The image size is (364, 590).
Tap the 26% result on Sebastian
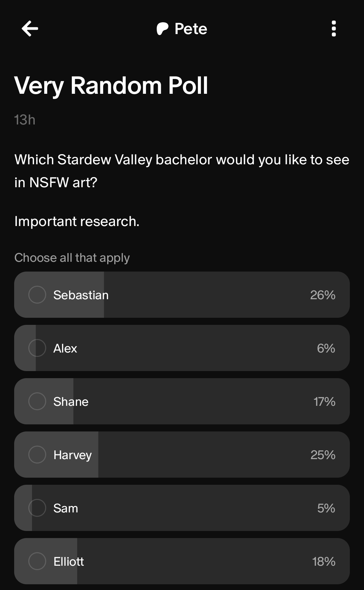pyautogui.click(x=323, y=295)
